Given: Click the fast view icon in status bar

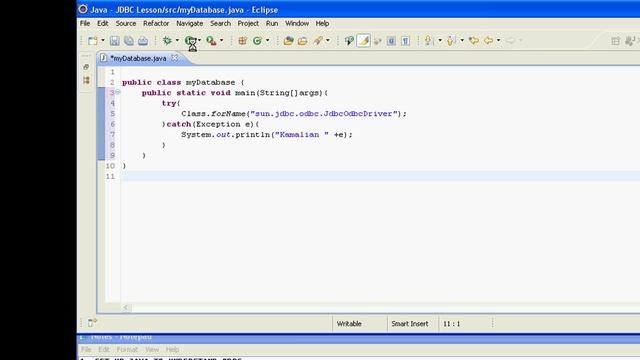Looking at the screenshot, I should click(92, 323).
